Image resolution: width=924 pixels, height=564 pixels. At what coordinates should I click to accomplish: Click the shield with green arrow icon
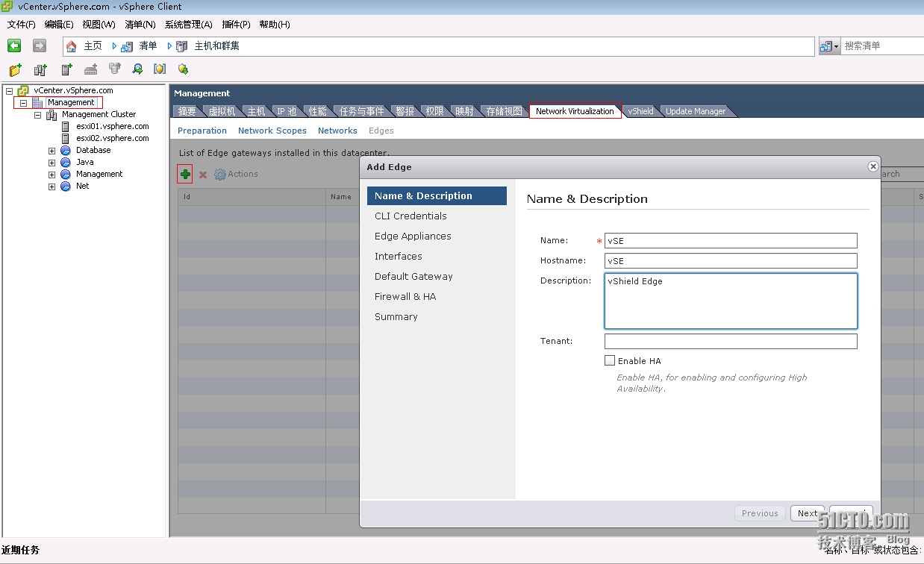click(x=183, y=69)
